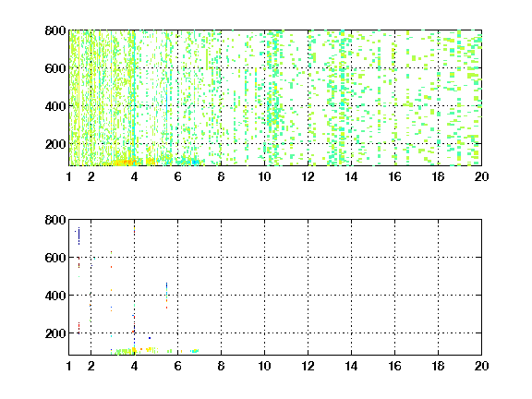Click the 600 label on top plot y-axis
532x399 pixels.
[x=55, y=68]
